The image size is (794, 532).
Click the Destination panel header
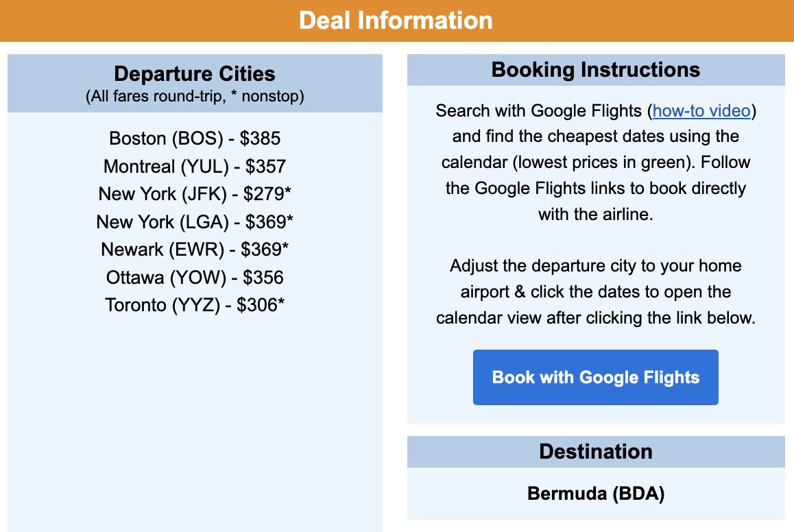click(595, 451)
